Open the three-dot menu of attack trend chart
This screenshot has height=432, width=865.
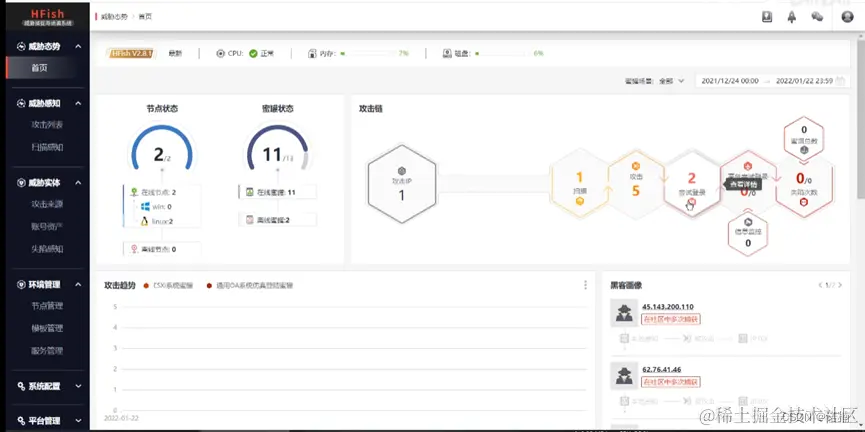(585, 285)
